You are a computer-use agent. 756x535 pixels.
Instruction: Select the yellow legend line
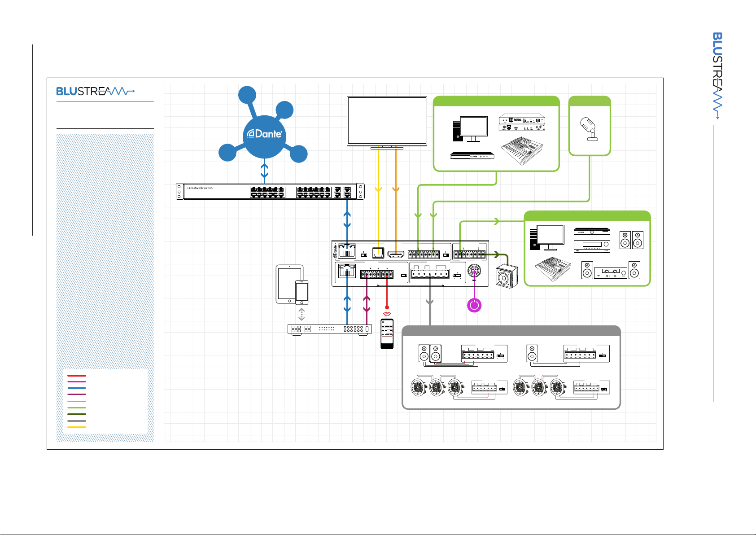tap(76, 427)
